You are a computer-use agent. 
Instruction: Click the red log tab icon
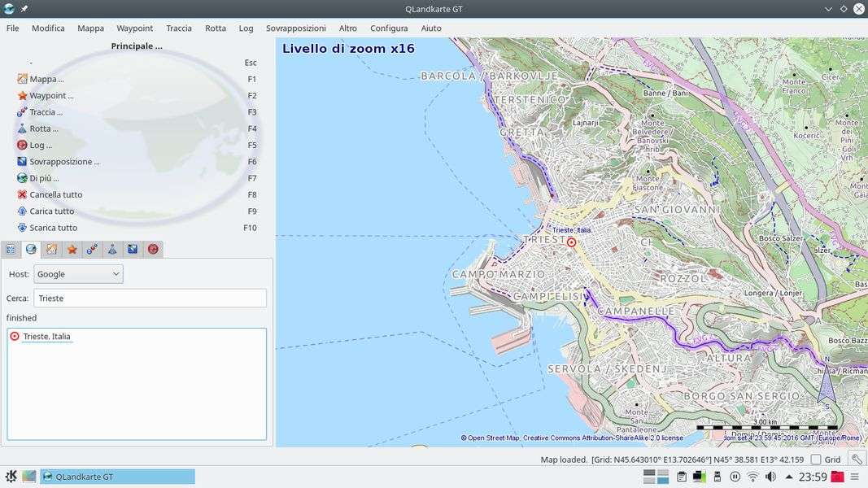153,250
